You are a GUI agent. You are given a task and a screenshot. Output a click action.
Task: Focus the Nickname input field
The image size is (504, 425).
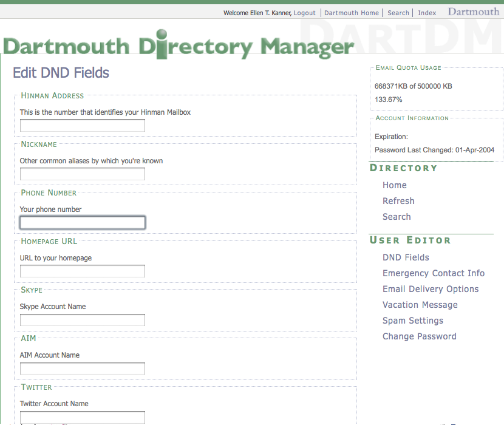coord(83,174)
